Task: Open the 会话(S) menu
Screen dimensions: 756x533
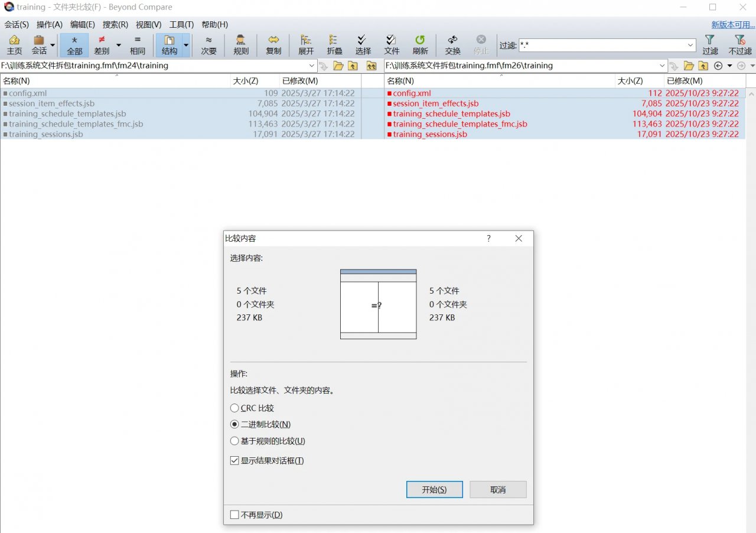Action: 17,24
